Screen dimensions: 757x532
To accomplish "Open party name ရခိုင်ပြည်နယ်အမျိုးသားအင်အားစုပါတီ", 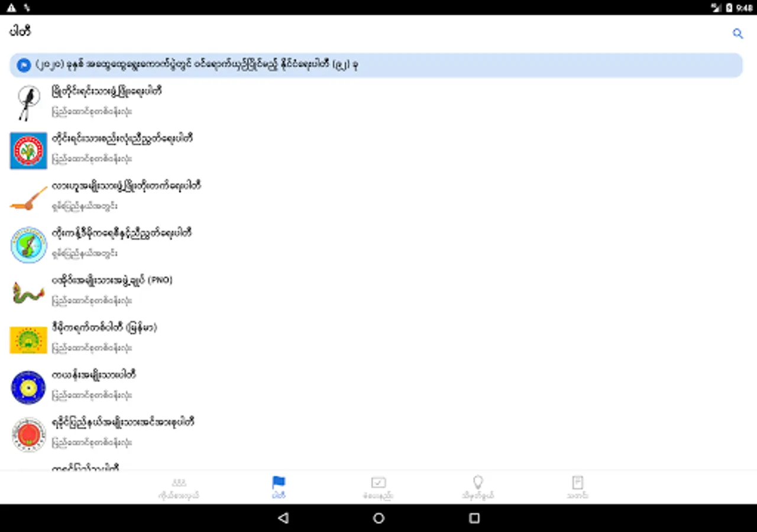I will tap(123, 423).
